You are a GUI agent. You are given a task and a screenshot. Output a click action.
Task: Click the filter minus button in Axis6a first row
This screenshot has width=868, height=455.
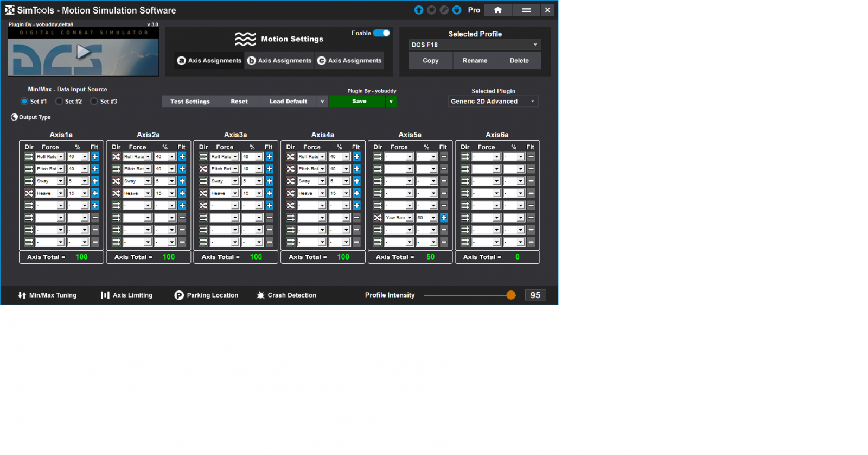531,156
